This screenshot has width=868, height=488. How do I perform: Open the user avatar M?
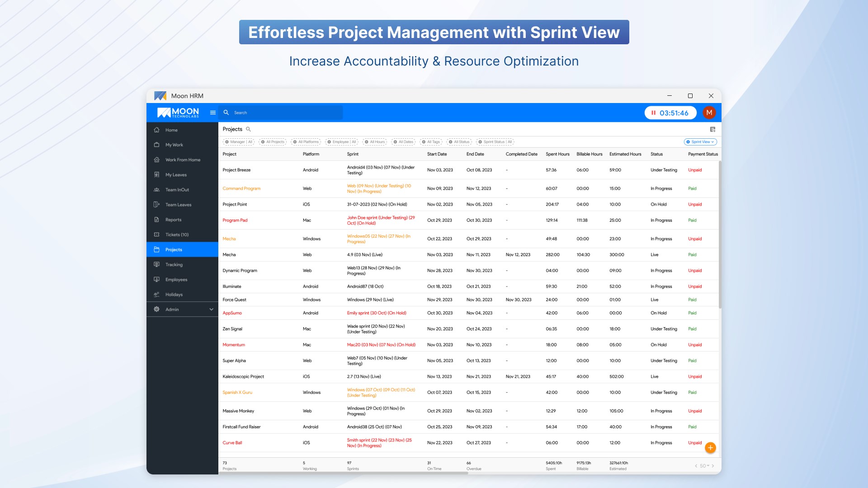point(709,113)
